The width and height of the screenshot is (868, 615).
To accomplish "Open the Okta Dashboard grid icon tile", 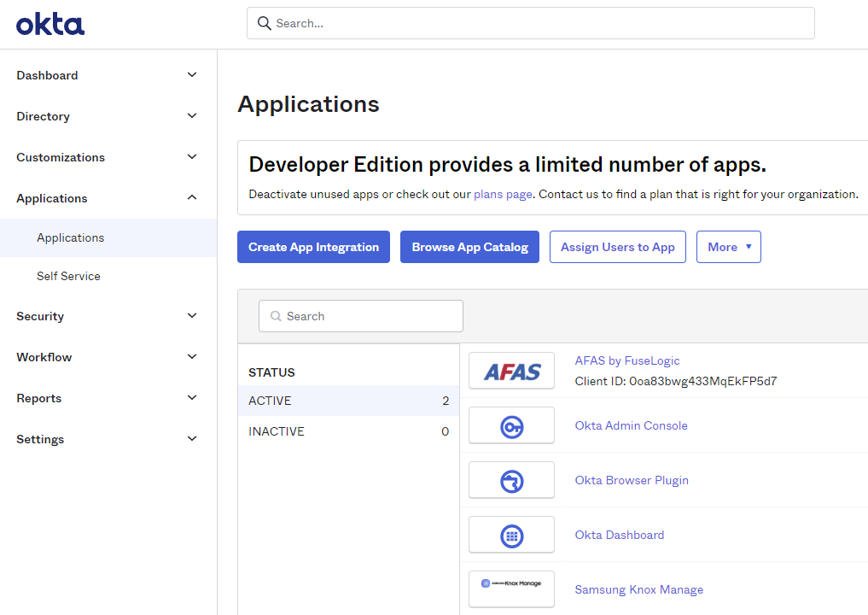I will (x=511, y=535).
